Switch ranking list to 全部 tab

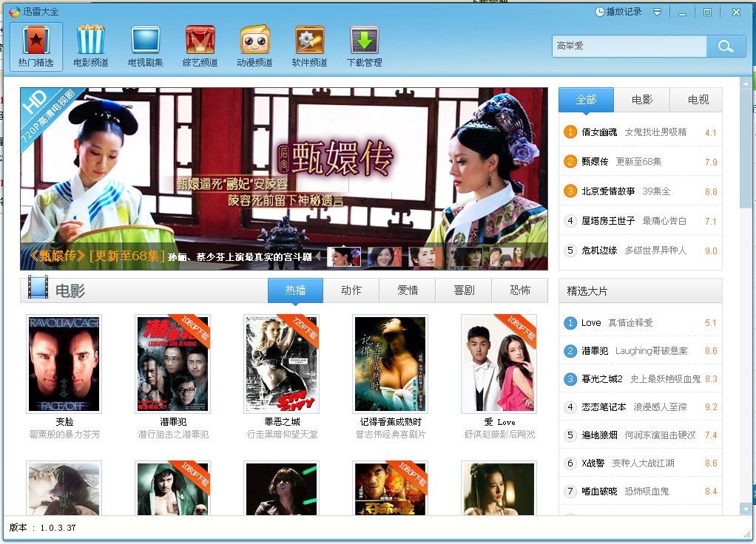click(x=587, y=100)
